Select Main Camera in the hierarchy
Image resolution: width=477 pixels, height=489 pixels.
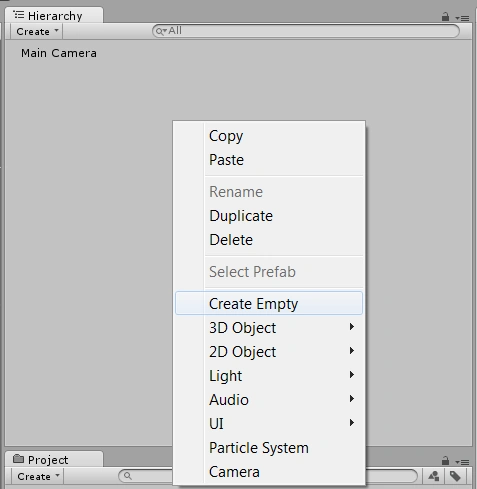click(x=59, y=53)
